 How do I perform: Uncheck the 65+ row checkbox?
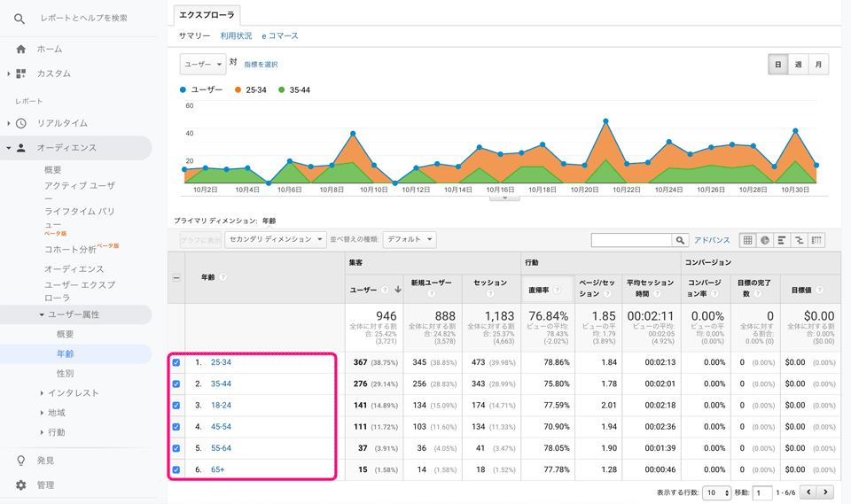coord(176,469)
